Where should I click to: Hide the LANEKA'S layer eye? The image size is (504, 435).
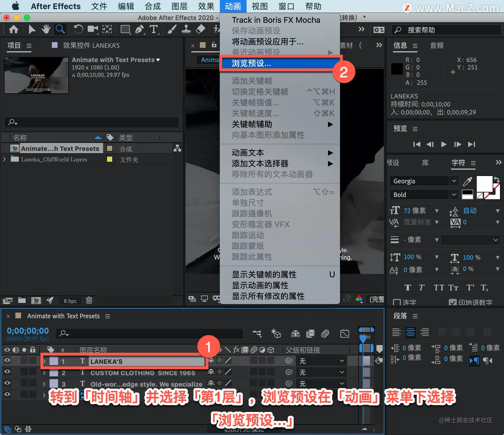[7, 360]
